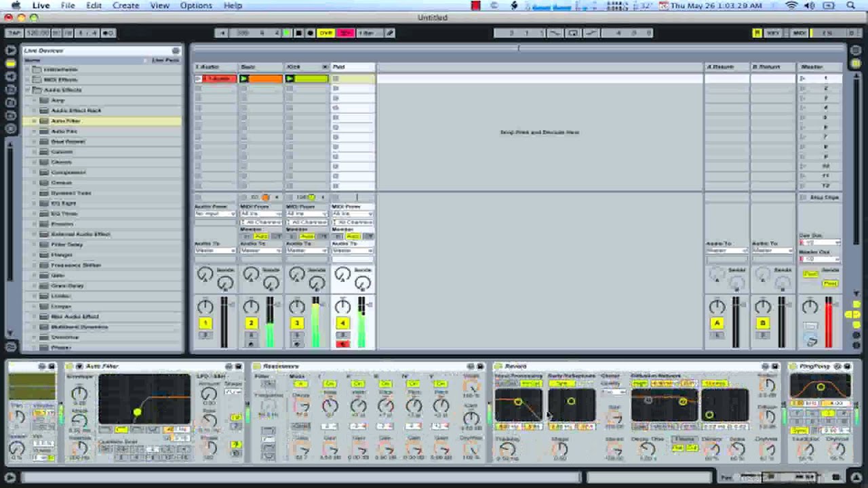Screen dimensions: 868x488
Task: Toggle return track A activator button
Action: (x=717, y=323)
